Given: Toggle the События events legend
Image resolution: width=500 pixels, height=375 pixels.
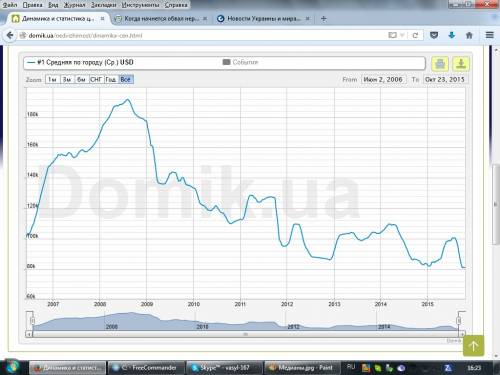Looking at the screenshot, I should [x=240, y=62].
